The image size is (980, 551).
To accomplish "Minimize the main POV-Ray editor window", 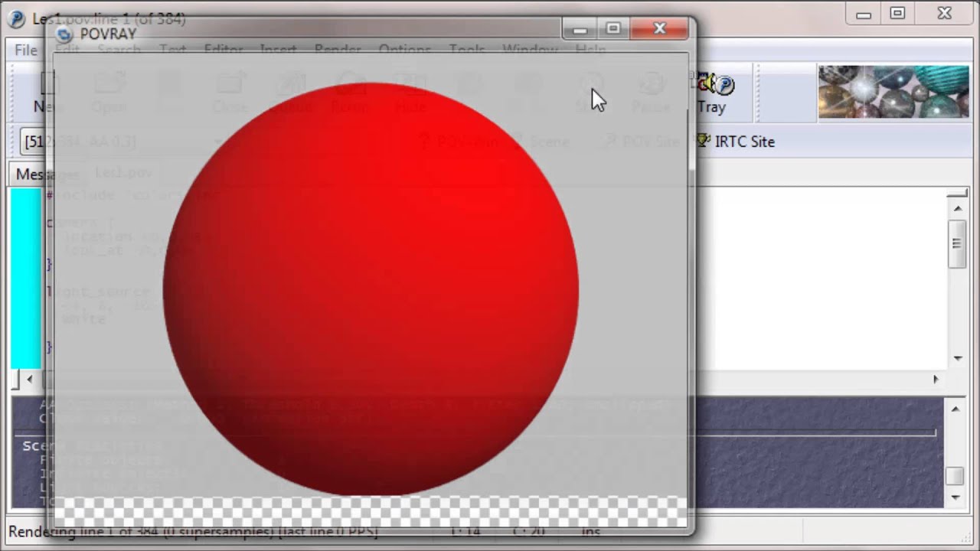I will pyautogui.click(x=864, y=14).
